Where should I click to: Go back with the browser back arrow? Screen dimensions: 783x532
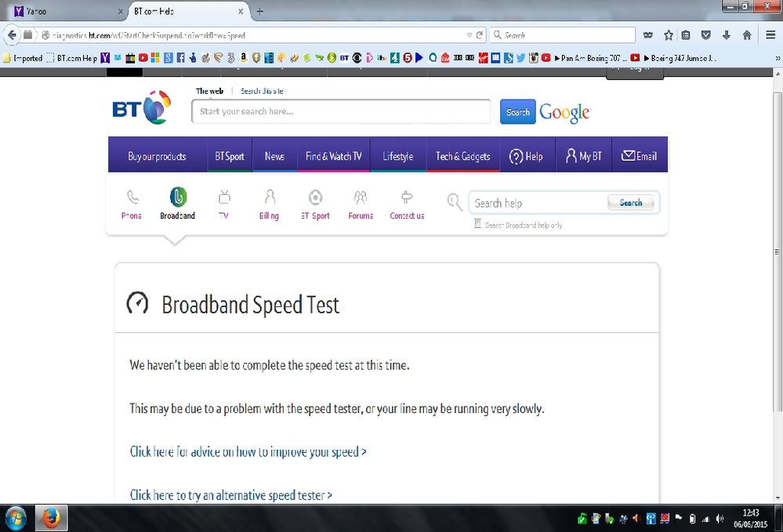click(x=12, y=35)
